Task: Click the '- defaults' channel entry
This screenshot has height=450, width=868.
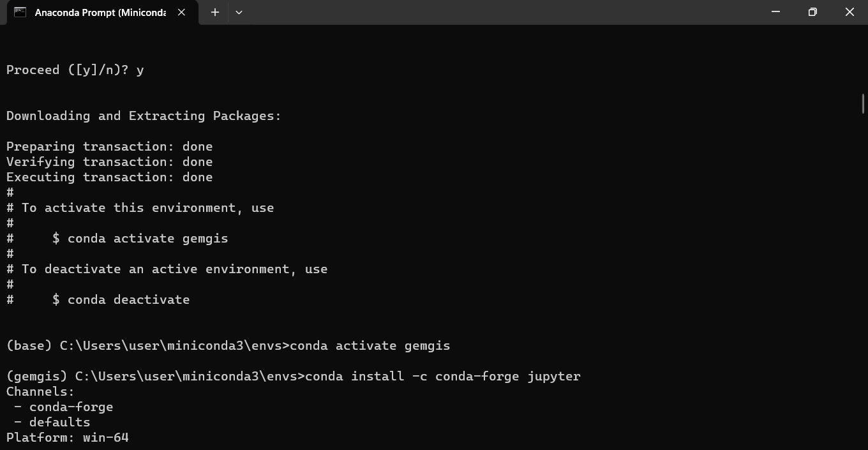Action: [52, 422]
